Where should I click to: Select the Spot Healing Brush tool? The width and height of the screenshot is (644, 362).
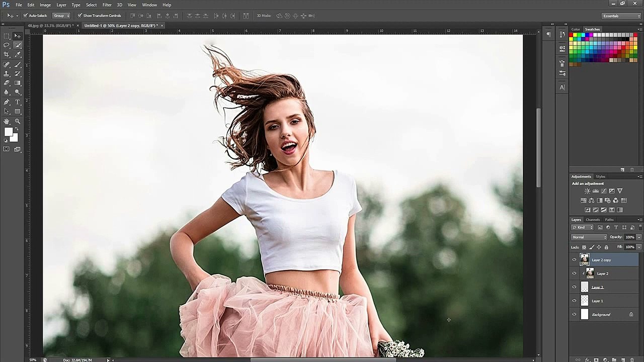pyautogui.click(x=7, y=64)
